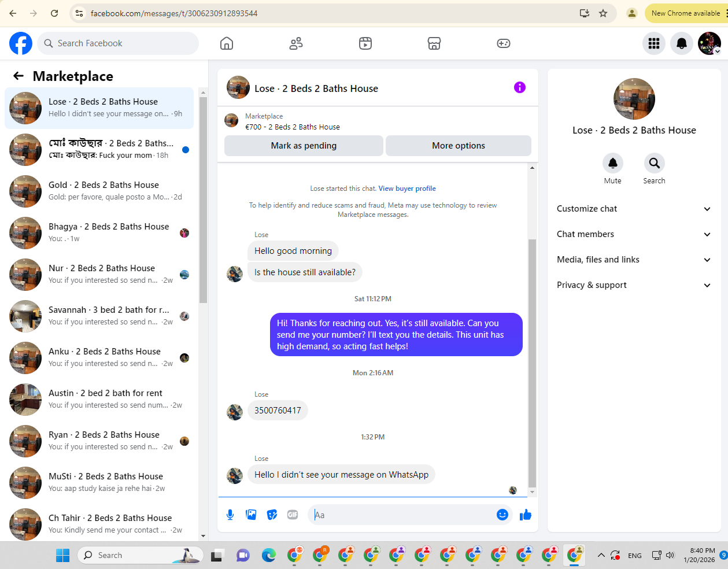Open the Video/Reels icon in top bar
The width and height of the screenshot is (728, 569).
(x=365, y=43)
